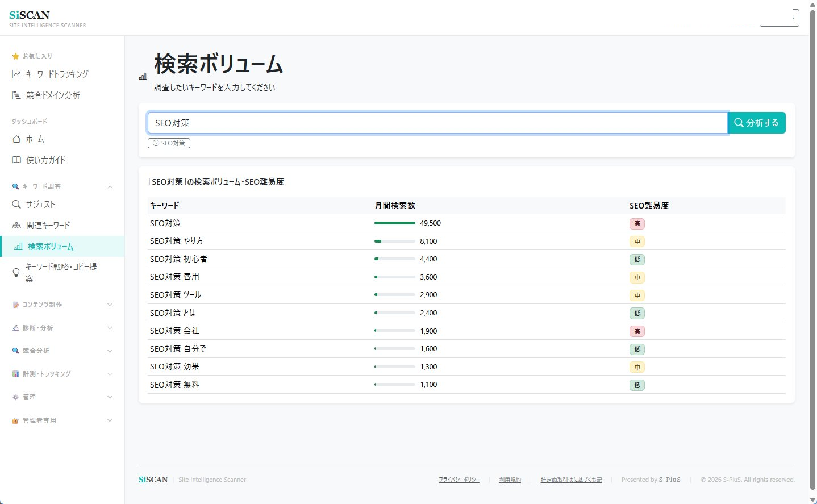817x504 pixels.
Task: Click the icon beside 診断・分析
Action: [x=15, y=328]
